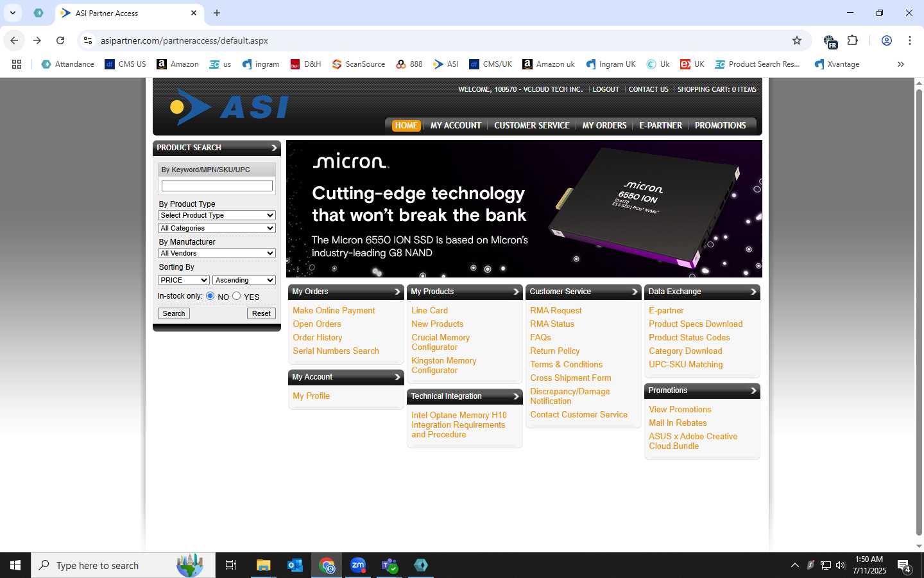Viewport: 924px width, 578px height.
Task: Open the notification center icon in the system tray
Action: tap(905, 566)
